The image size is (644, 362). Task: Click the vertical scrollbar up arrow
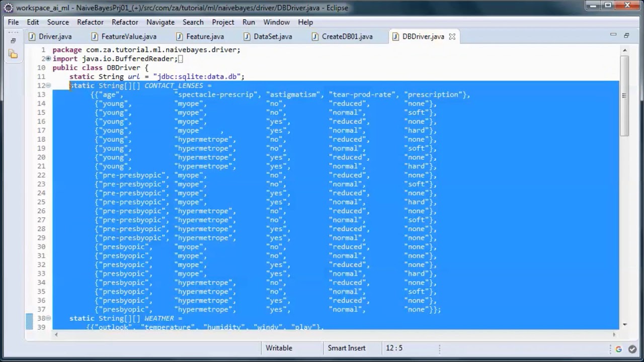624,50
